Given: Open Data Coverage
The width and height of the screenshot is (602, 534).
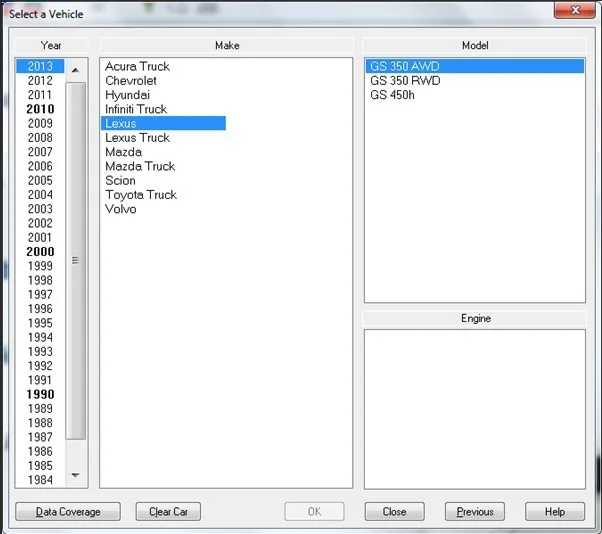Looking at the screenshot, I should click(x=68, y=512).
